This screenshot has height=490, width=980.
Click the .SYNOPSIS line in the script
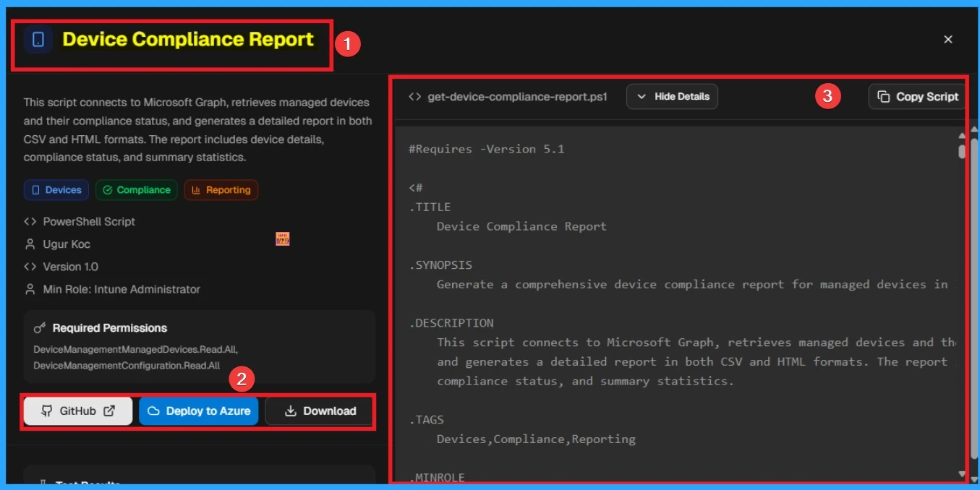tap(440, 265)
